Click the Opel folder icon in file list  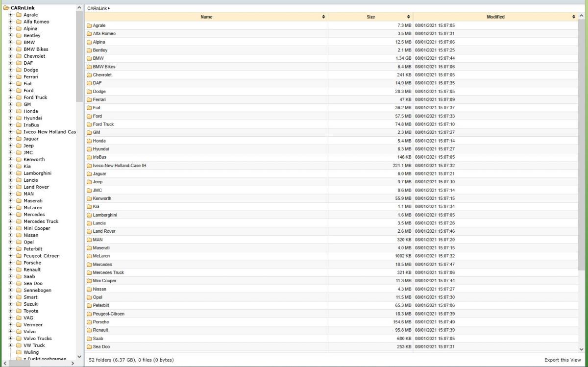89,297
